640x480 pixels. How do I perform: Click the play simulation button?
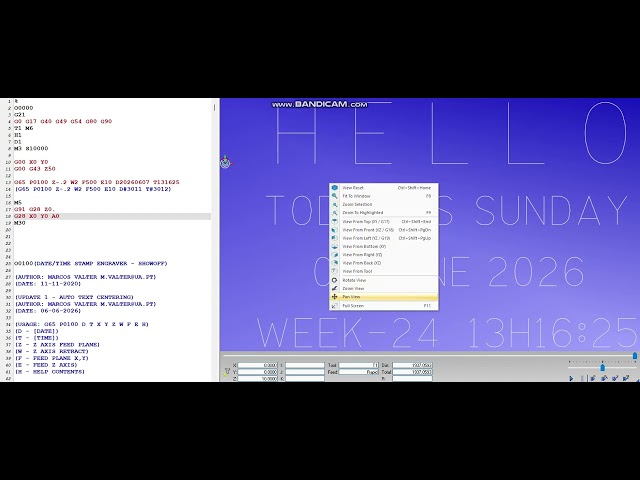571,378
